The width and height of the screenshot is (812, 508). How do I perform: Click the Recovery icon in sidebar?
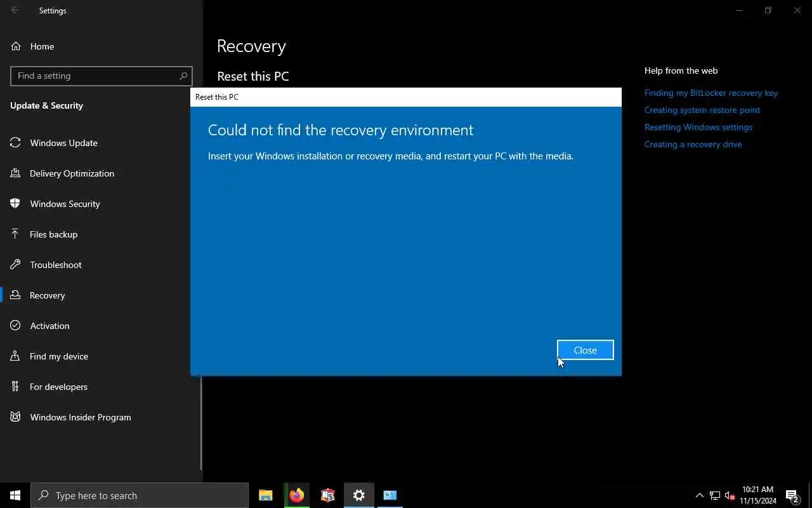point(16,295)
